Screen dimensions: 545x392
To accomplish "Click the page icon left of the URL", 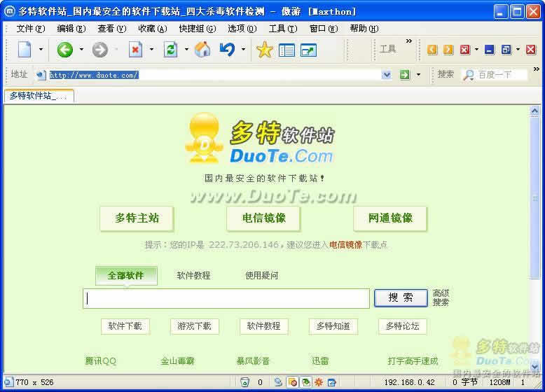I will point(41,75).
